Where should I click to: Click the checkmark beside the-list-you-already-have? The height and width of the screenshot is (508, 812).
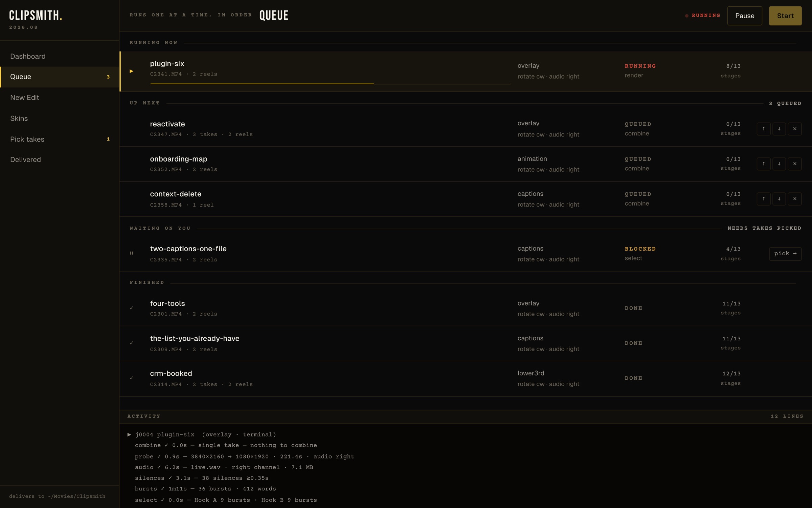(x=132, y=343)
